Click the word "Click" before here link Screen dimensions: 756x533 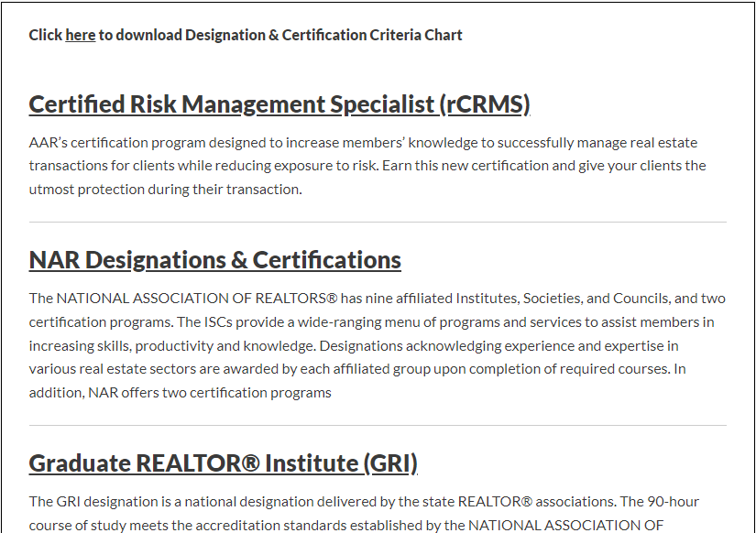45,35
